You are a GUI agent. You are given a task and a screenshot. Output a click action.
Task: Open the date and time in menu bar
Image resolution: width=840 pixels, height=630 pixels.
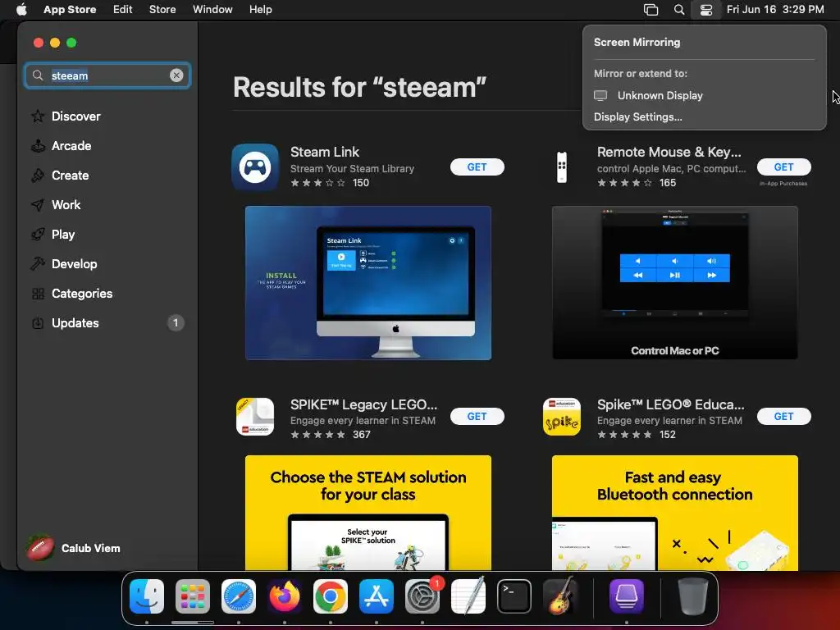(x=775, y=10)
